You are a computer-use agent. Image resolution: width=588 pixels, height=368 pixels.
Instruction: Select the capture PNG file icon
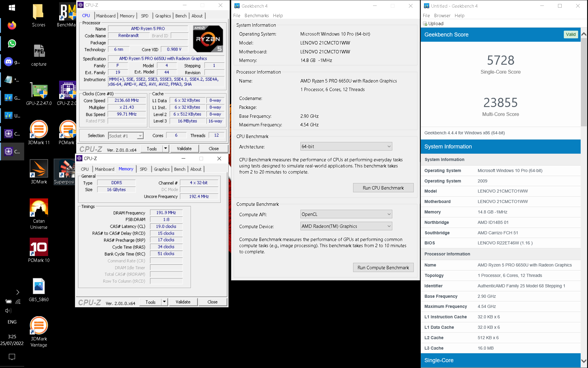39,55
